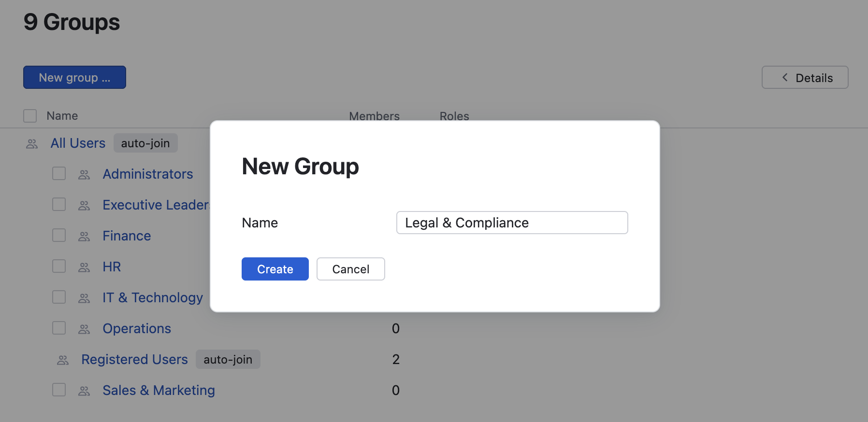
Task: Open the Sales & Marketing group
Action: tap(159, 390)
